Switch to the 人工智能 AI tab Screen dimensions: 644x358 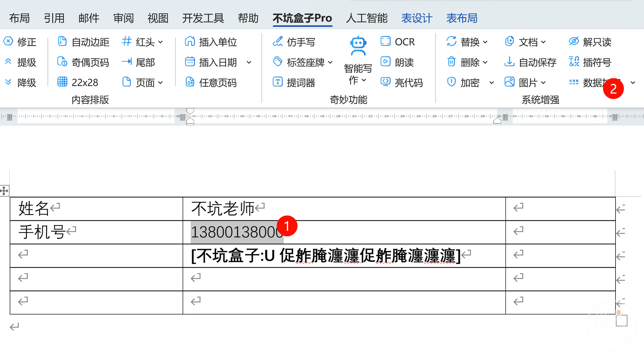(367, 18)
